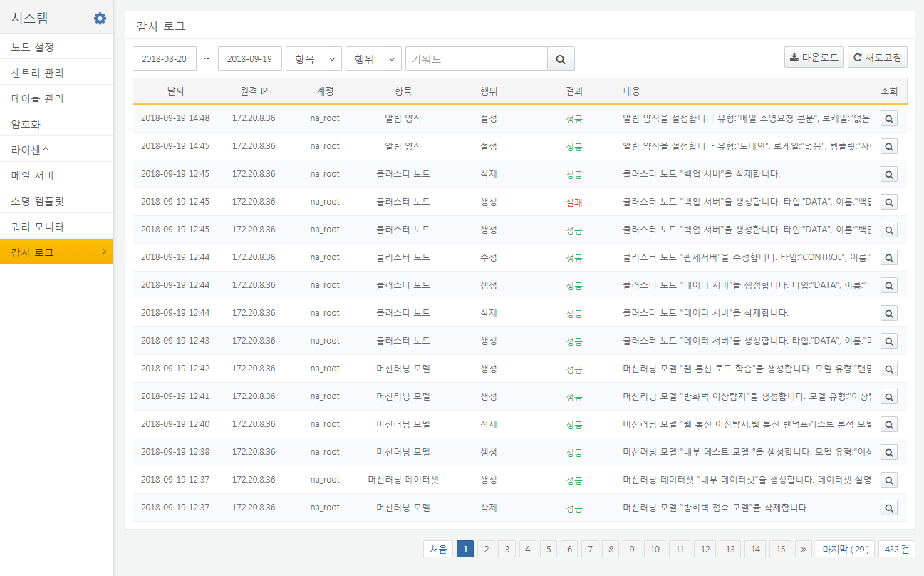
Task: Go to page 2
Action: [485, 549]
